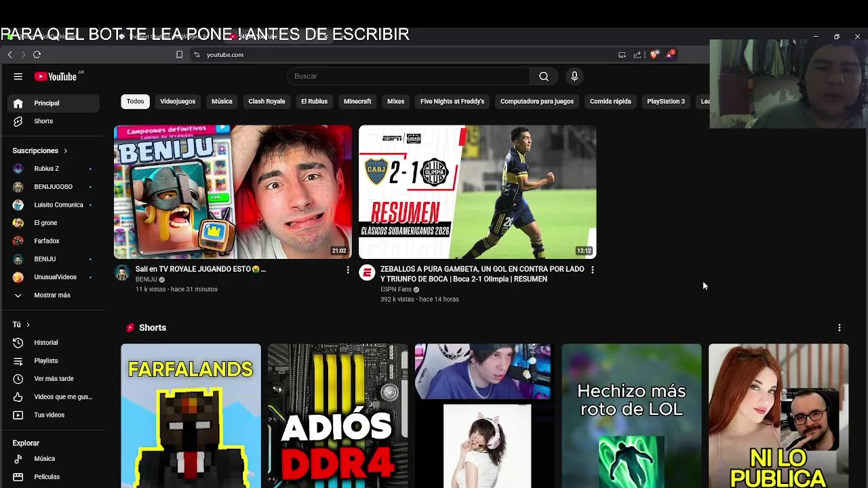The height and width of the screenshot is (488, 868).
Task: Open BENIJU channel avatar under video
Action: point(122,273)
